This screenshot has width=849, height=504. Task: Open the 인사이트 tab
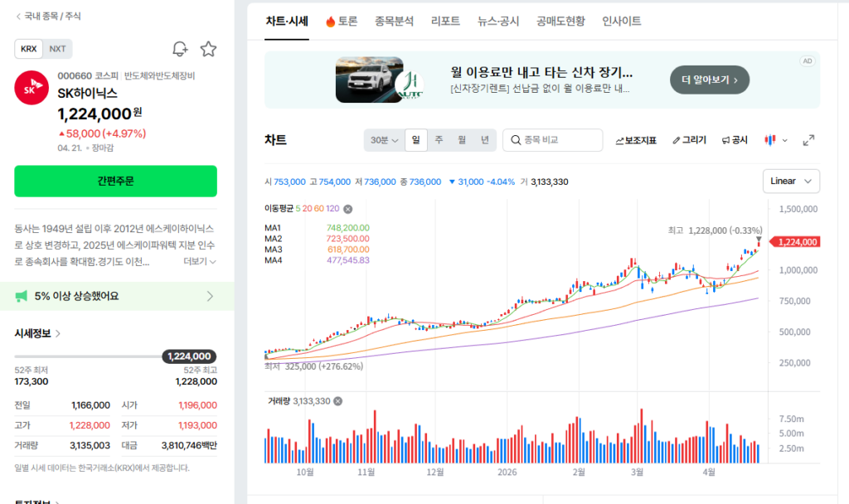(x=622, y=21)
